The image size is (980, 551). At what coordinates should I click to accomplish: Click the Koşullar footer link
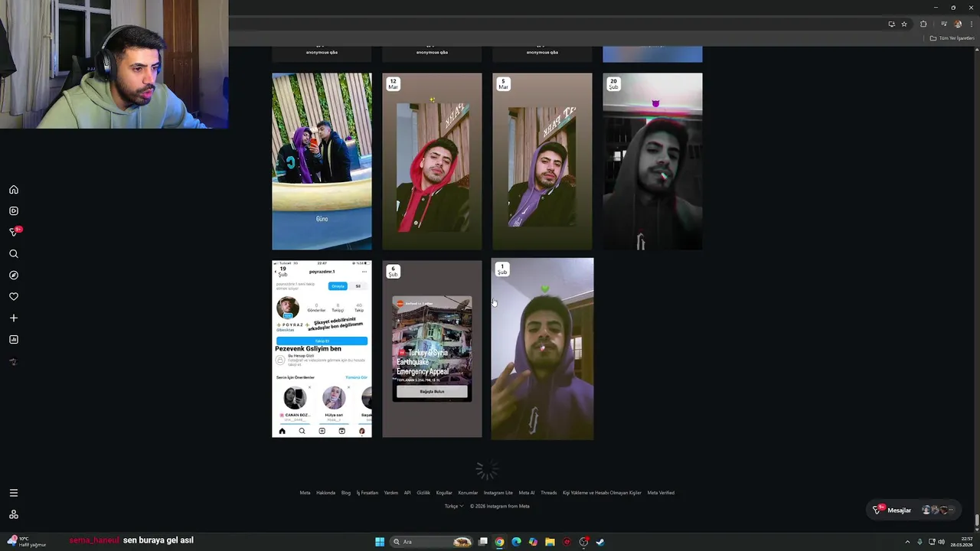pos(444,493)
